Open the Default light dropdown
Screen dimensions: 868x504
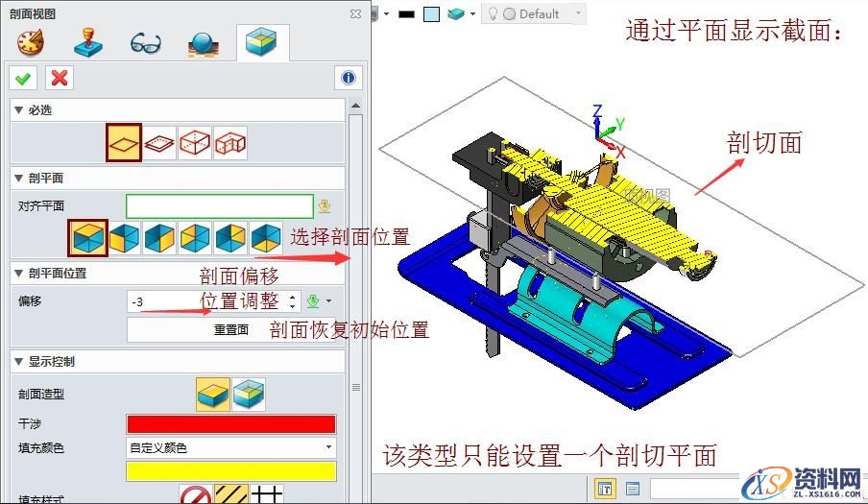click(x=534, y=13)
